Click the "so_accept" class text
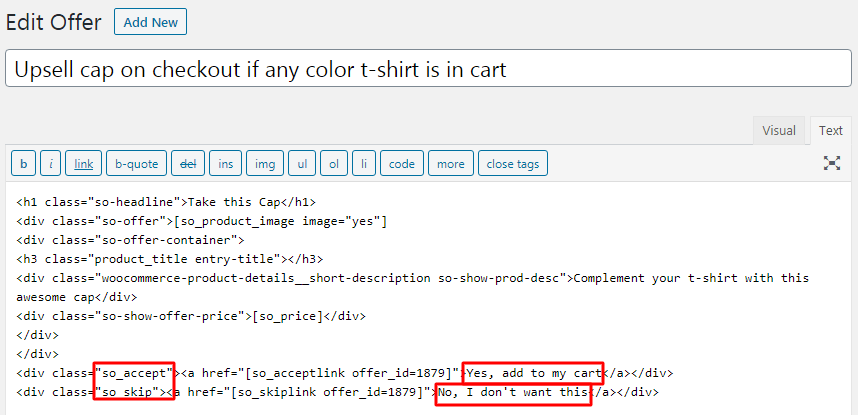Screen dimensions: 858x415 134,373
